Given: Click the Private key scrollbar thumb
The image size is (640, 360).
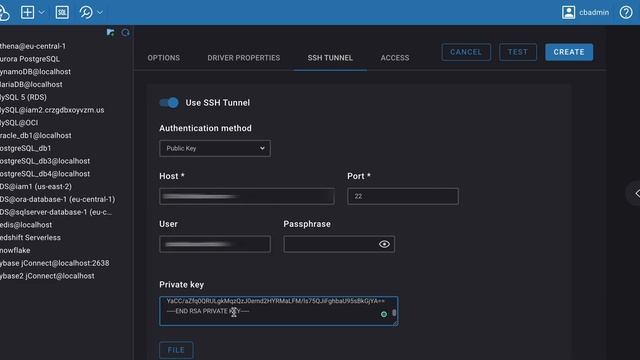Looking at the screenshot, I should (x=394, y=313).
